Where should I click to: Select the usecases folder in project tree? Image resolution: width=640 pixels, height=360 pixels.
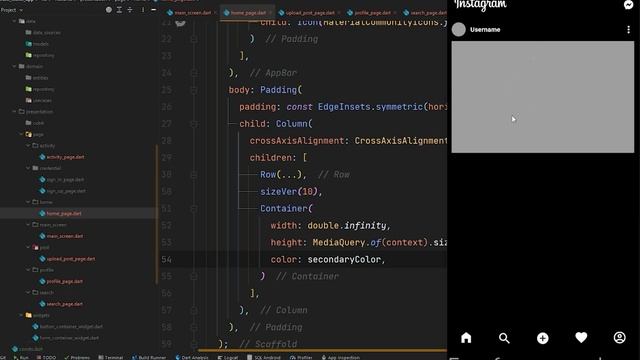[39, 100]
